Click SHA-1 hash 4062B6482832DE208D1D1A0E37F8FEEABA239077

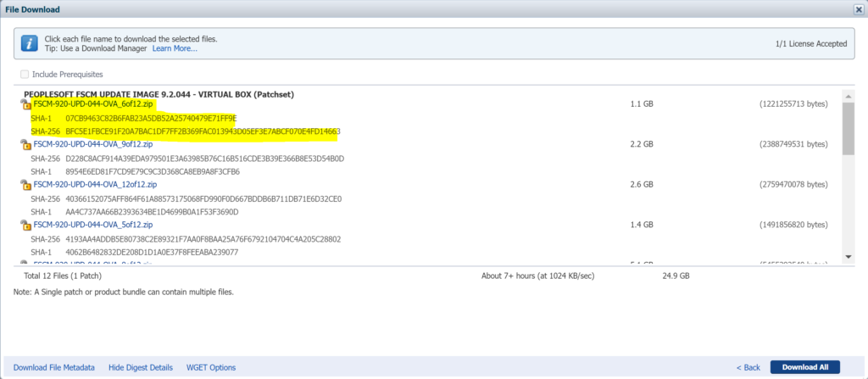153,252
